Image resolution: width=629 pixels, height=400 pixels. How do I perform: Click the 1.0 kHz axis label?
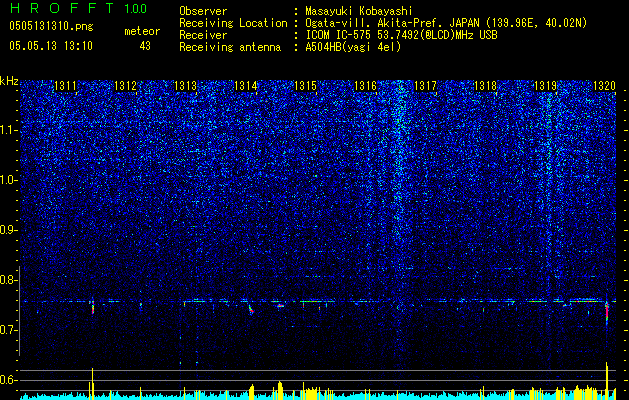pos(9,180)
